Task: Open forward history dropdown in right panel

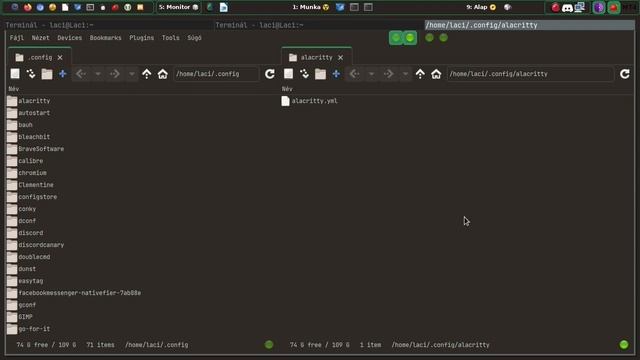Action: 405,74
